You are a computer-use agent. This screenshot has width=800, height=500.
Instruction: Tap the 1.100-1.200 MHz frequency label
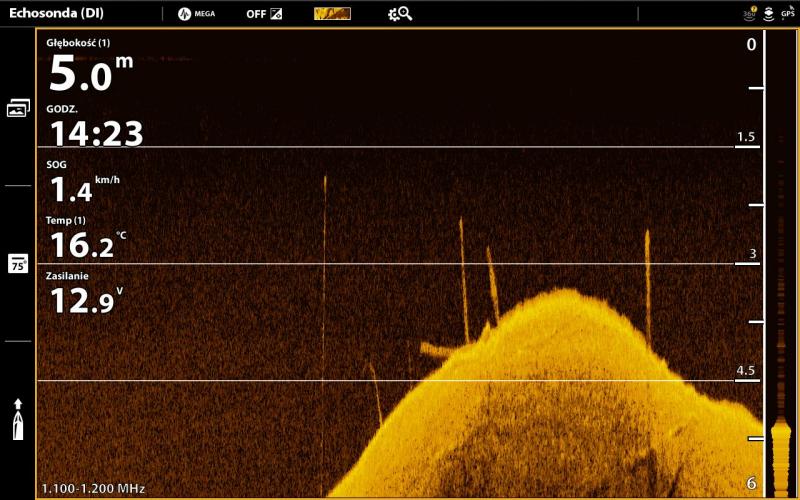(93, 489)
